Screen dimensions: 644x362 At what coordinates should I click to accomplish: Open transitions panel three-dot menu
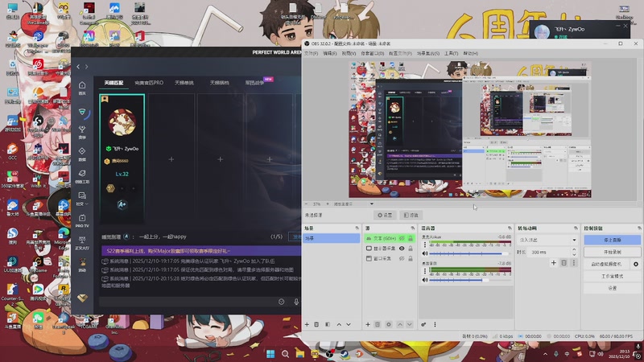coord(574,263)
